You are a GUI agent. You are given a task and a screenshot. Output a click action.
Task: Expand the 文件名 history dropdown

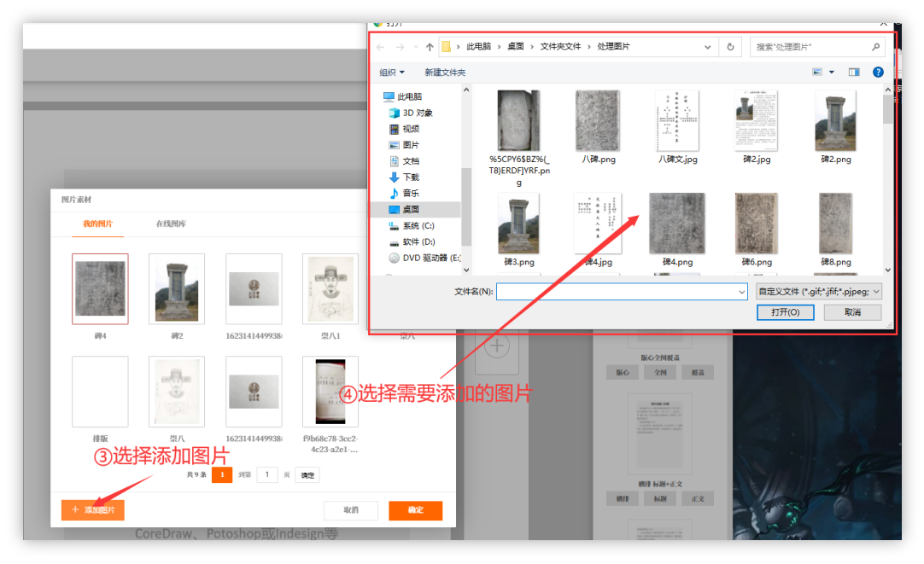point(741,292)
